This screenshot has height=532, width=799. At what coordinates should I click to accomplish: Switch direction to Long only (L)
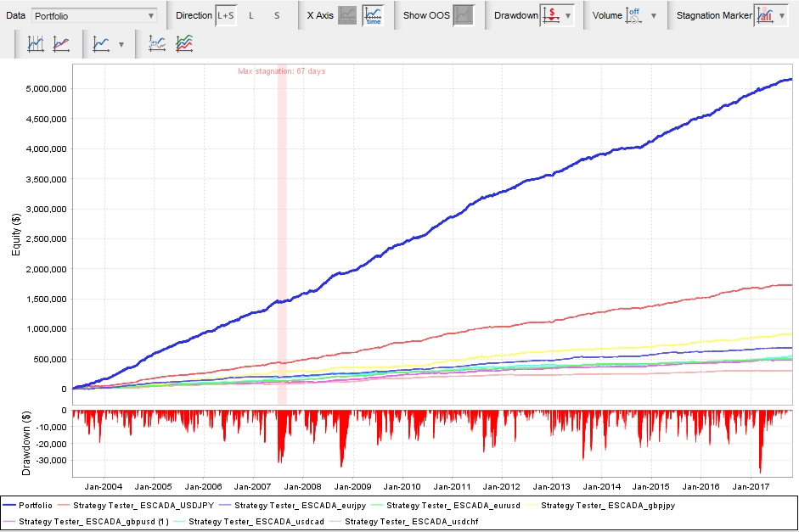coord(251,15)
